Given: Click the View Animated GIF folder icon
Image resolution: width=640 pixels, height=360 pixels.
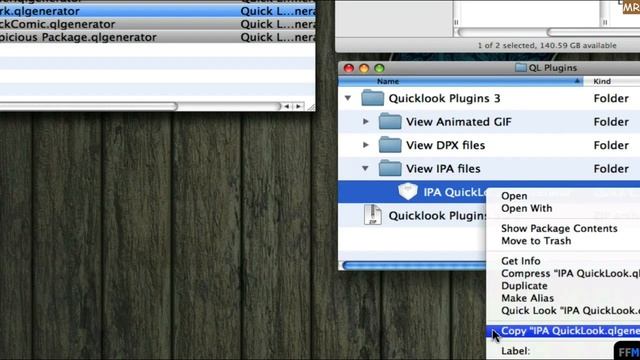Looking at the screenshot, I should [x=390, y=122].
